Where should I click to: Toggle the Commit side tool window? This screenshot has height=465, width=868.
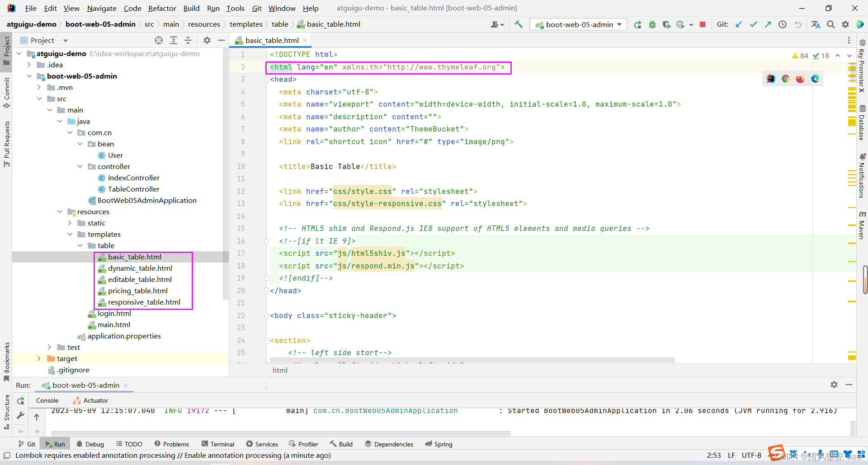(6, 92)
